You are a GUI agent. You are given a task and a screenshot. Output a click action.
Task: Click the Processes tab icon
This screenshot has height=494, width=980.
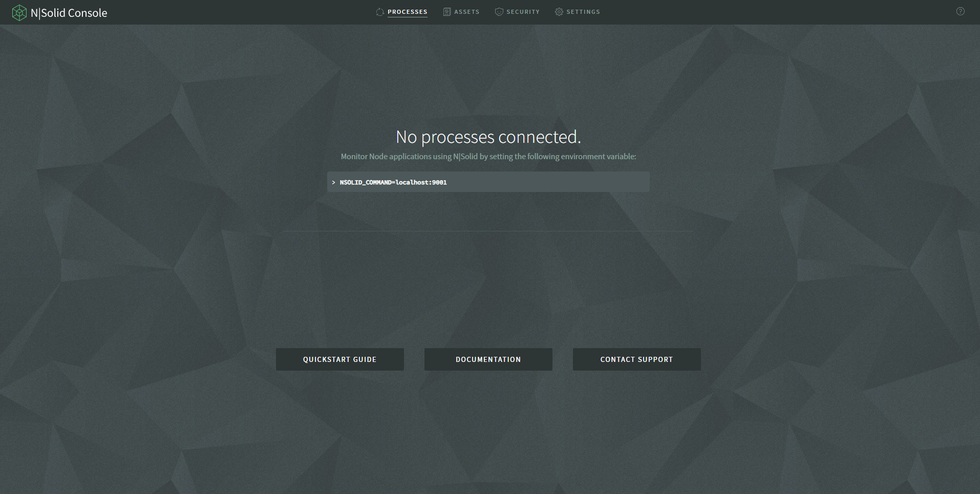pos(380,12)
